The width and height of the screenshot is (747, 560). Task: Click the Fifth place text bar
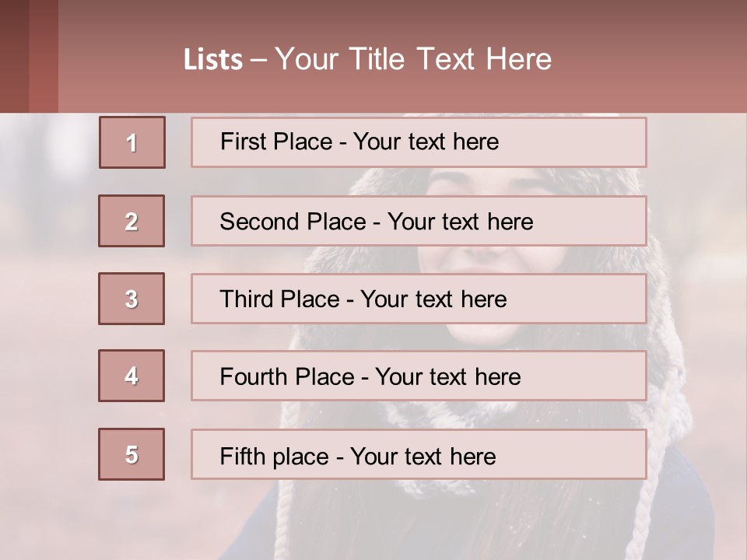[x=419, y=454]
